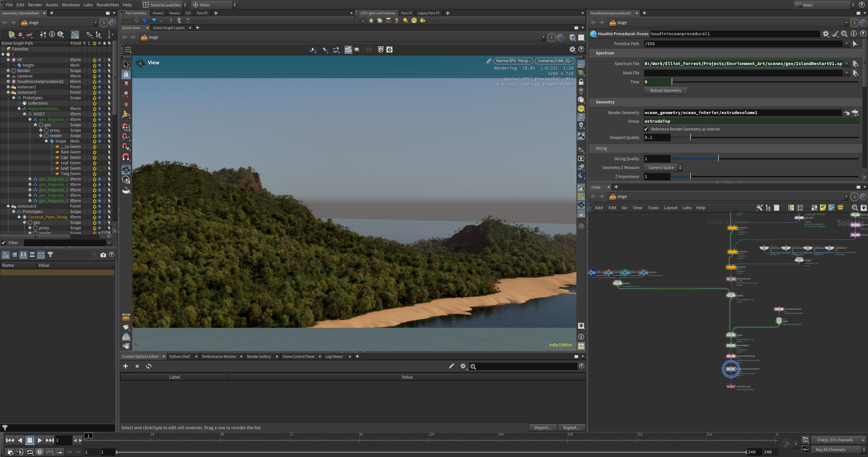Screen dimensions: 868x457
Task: Click the Spectrum File path input field
Action: coord(741,63)
